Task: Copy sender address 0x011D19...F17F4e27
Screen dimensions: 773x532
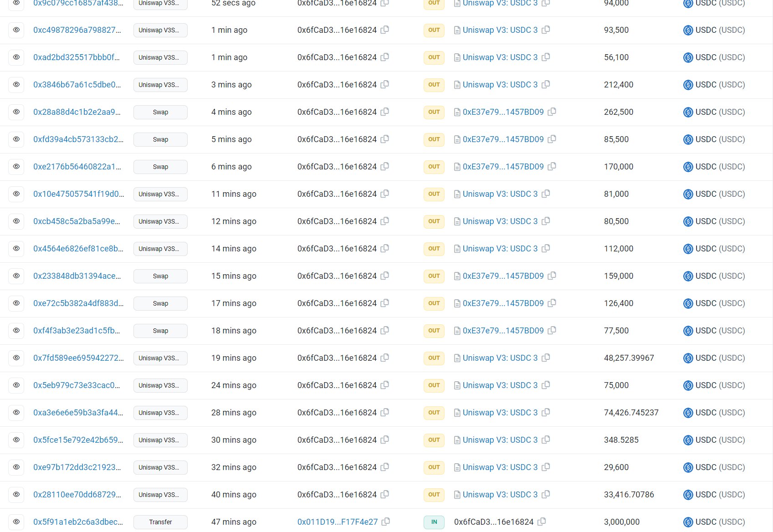Action: (386, 522)
